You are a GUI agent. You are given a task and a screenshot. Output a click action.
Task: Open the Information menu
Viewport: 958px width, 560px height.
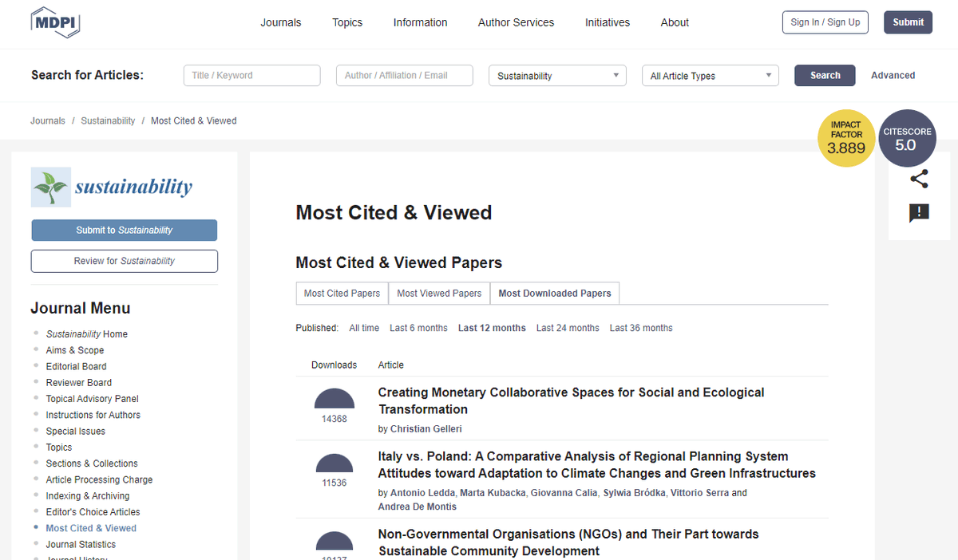coord(420,22)
